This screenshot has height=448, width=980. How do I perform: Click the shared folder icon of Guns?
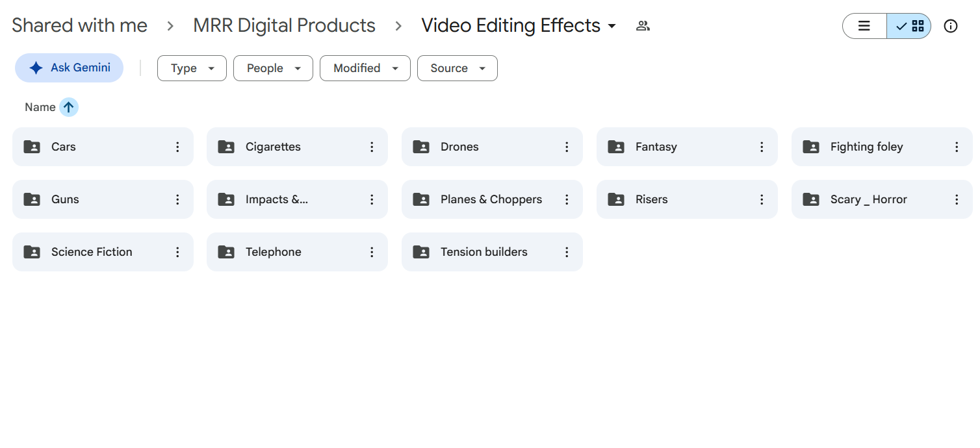point(32,199)
